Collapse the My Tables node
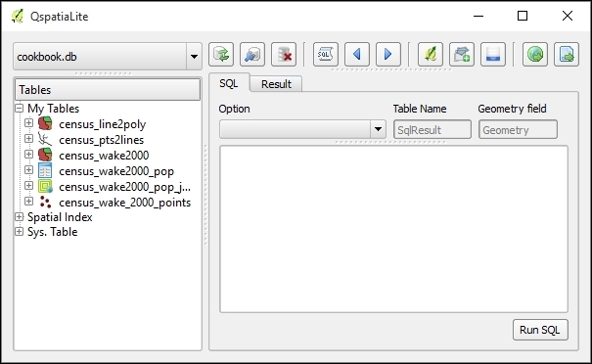This screenshot has height=364, width=592. click(x=19, y=109)
